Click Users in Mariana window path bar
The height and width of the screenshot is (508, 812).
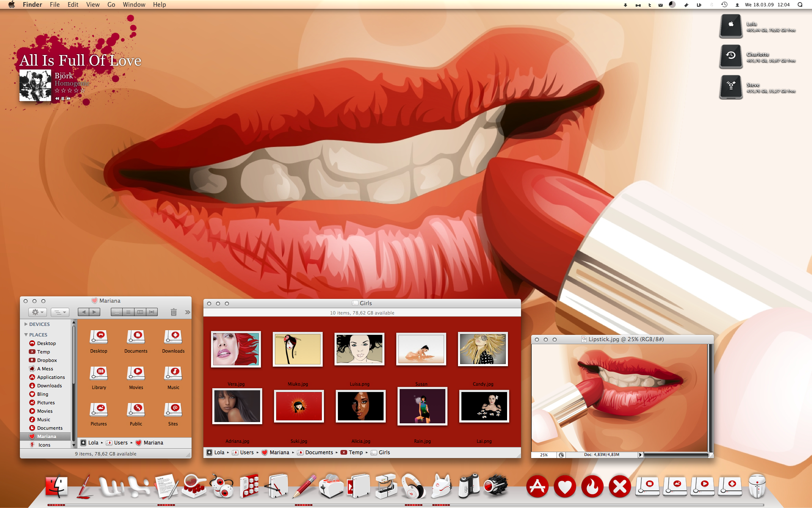tap(117, 443)
